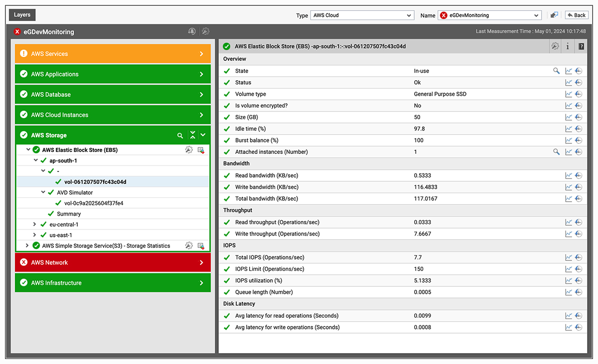Open the help question-mark icon in details header
Screen dimensions: 598x364
click(x=581, y=46)
